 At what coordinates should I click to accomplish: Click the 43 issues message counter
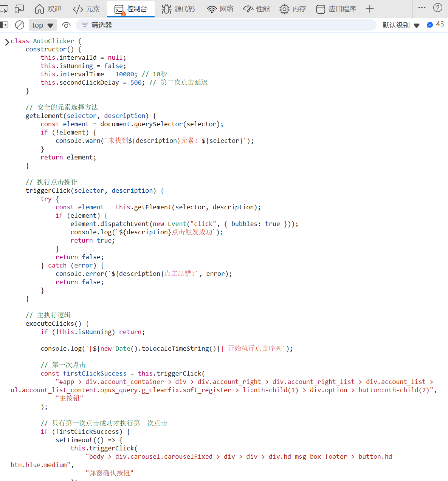tap(435, 24)
